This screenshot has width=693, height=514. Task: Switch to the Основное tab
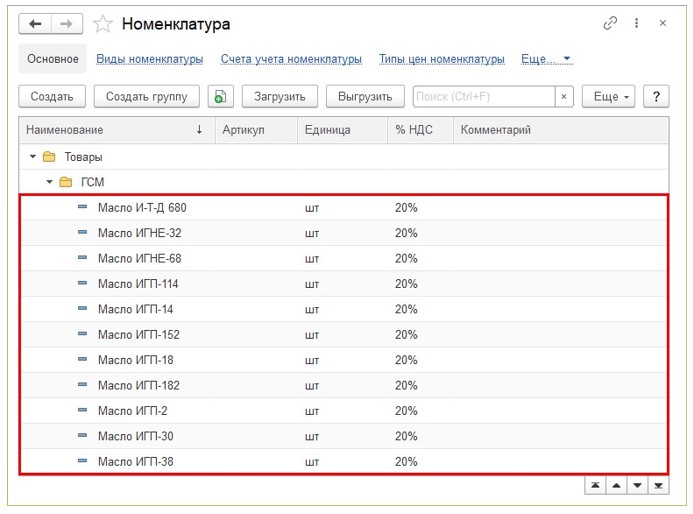click(x=53, y=59)
